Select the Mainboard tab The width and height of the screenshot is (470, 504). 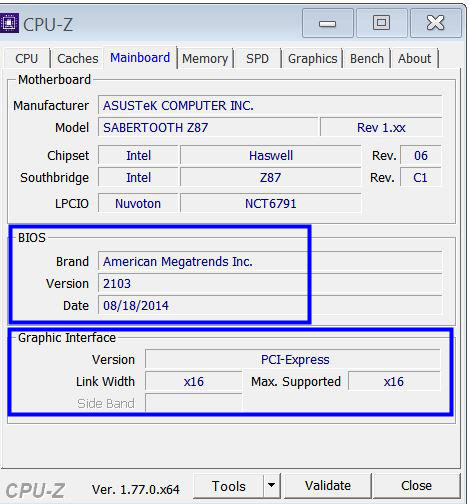click(x=140, y=58)
